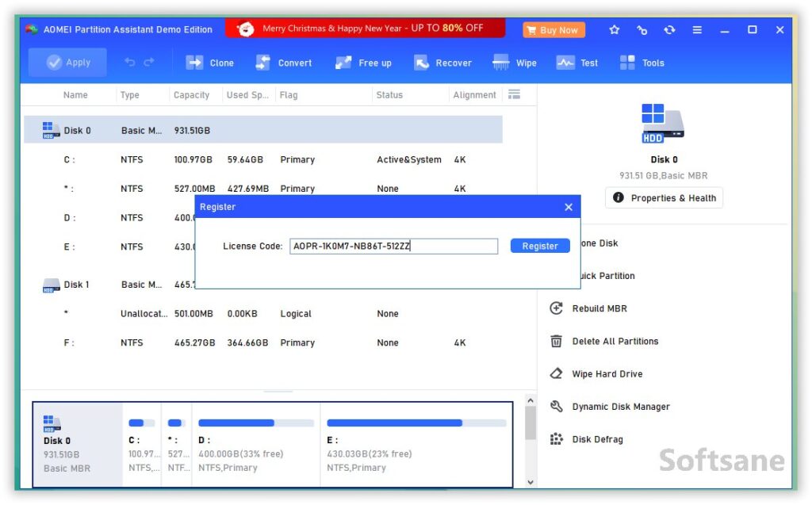Viewport: 812px width, 505px height.
Task: Click the Delete All Partitions trash icon
Action: coord(556,341)
